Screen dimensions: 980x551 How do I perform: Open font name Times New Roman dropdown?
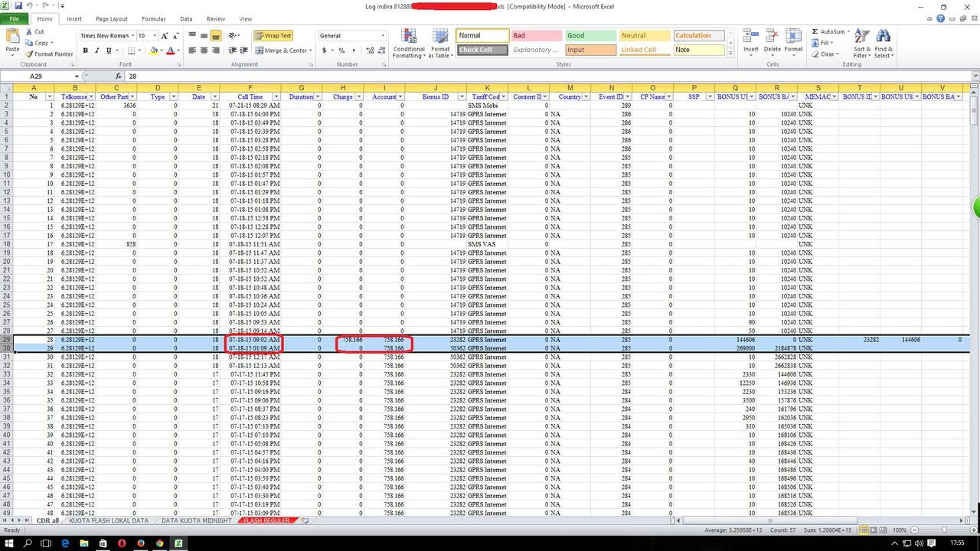pyautogui.click(x=132, y=36)
